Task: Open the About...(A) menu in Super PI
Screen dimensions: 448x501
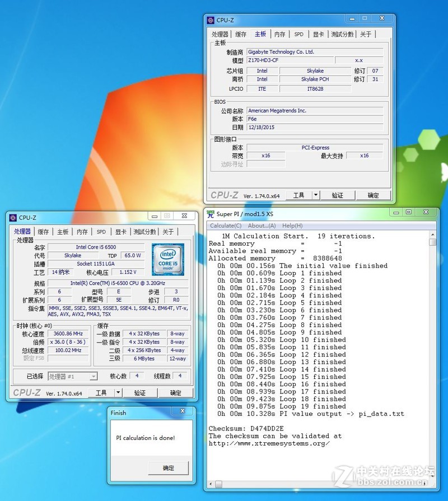Action: [262, 226]
